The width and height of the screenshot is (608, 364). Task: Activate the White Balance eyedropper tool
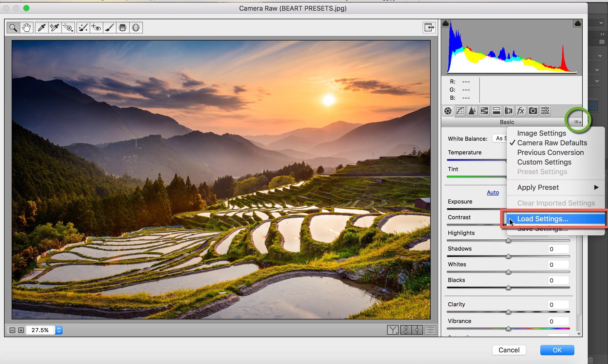pos(42,27)
